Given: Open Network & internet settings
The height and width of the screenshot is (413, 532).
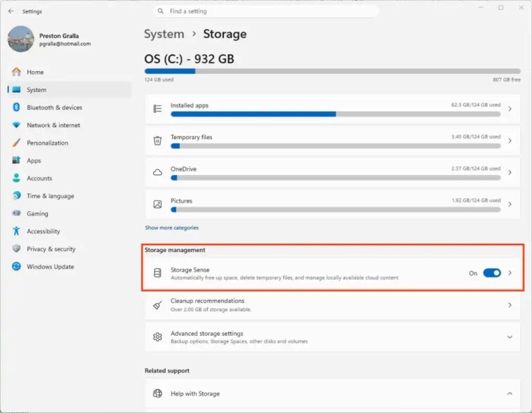Looking at the screenshot, I should click(69, 125).
